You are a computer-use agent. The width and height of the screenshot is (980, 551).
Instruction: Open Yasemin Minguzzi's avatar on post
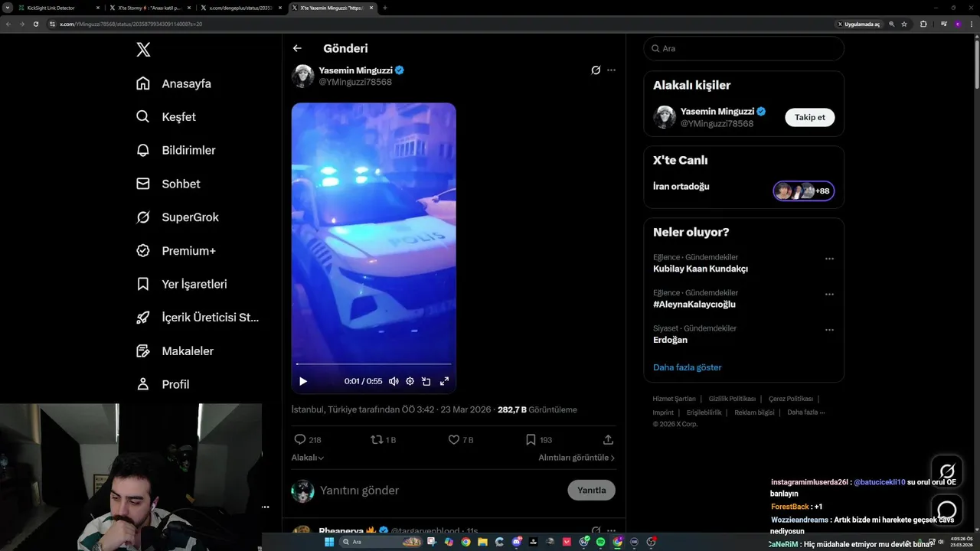tap(302, 76)
